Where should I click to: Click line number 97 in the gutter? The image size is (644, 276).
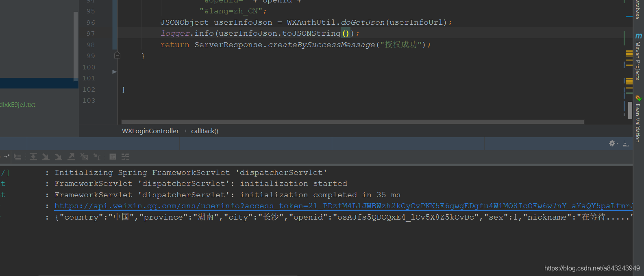91,34
